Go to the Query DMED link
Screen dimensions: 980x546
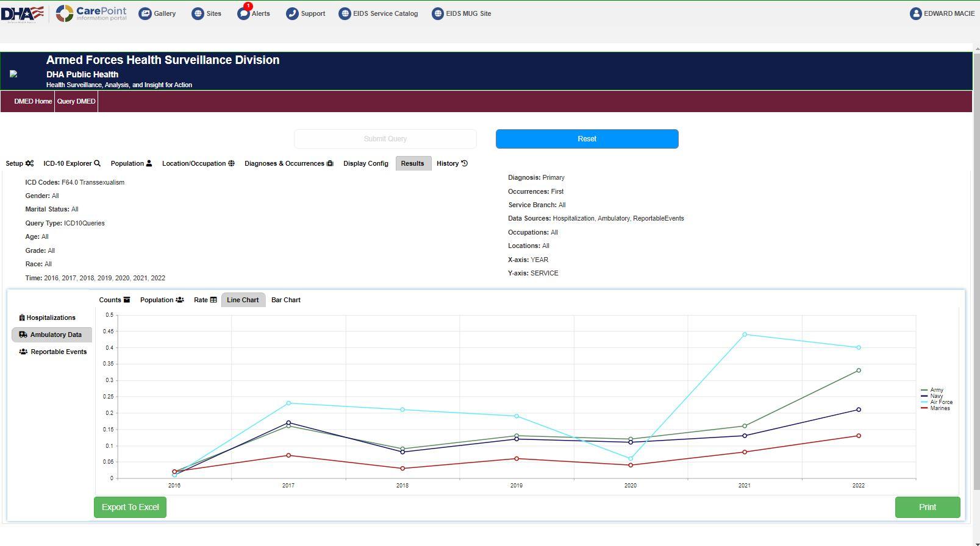click(76, 101)
